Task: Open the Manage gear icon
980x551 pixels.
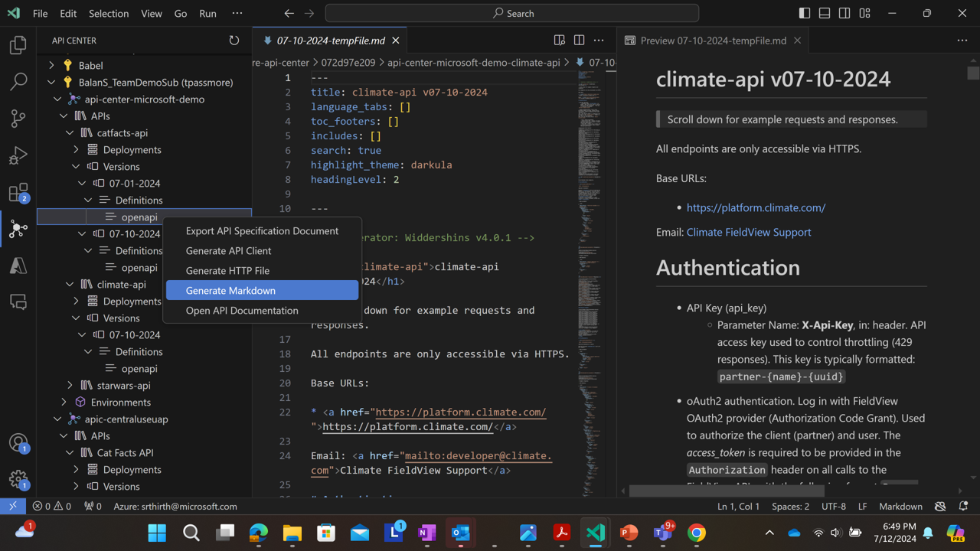Action: 18,480
